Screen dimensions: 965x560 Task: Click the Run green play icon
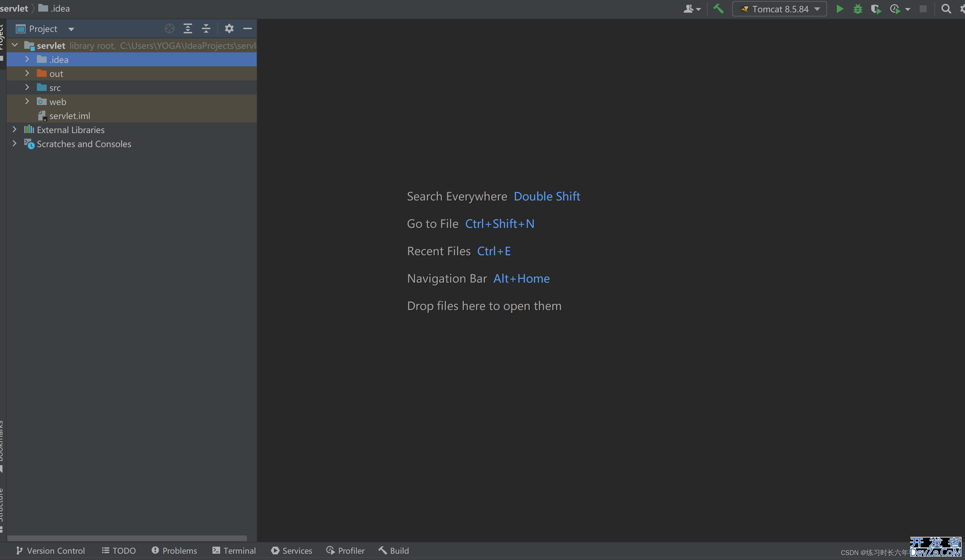(839, 9)
